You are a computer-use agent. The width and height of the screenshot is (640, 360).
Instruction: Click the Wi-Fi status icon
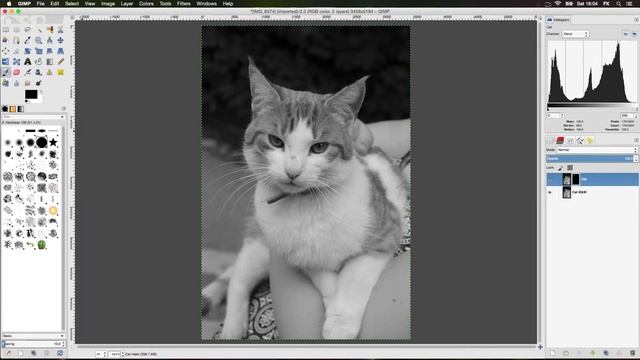click(558, 4)
